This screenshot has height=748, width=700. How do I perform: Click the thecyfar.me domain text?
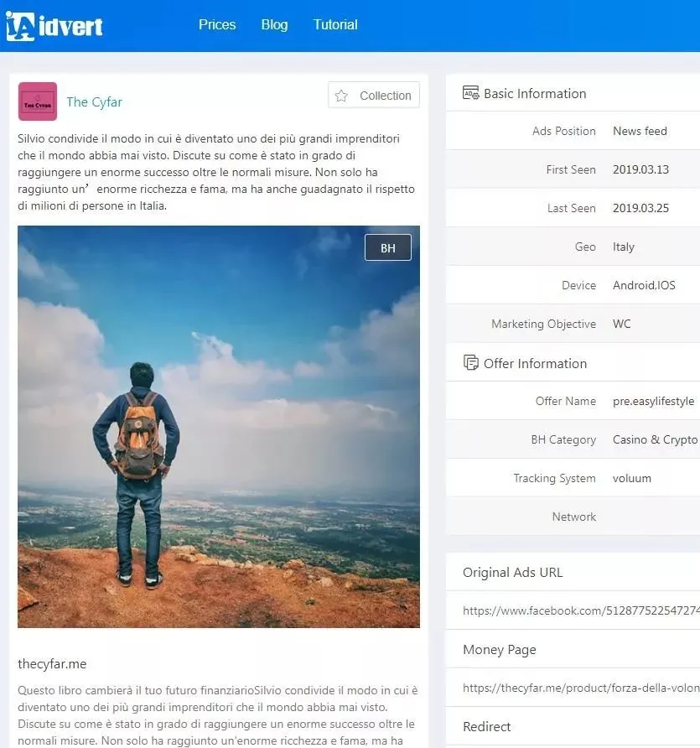(x=52, y=664)
